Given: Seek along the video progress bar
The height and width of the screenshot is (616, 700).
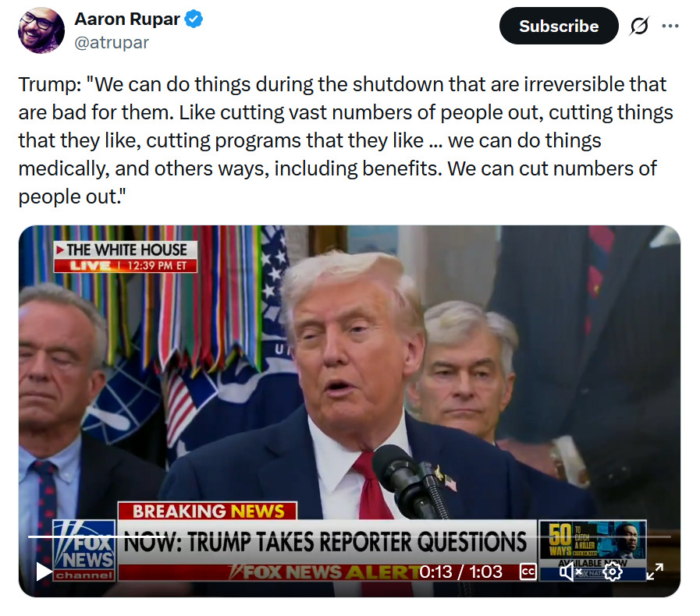Looking at the screenshot, I should point(350,536).
